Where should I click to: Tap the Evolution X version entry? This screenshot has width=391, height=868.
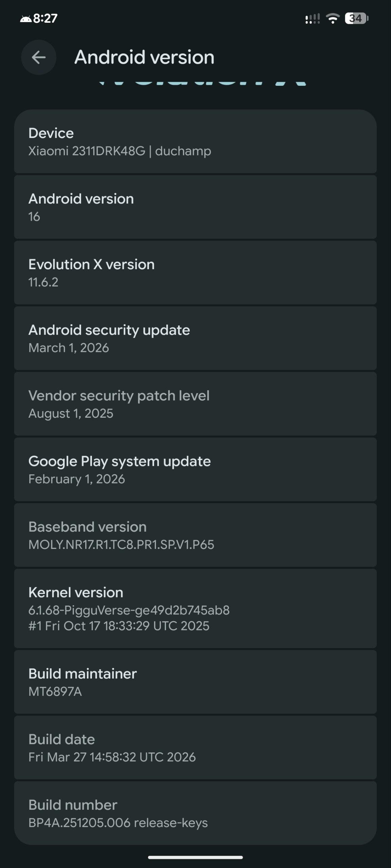(195, 273)
